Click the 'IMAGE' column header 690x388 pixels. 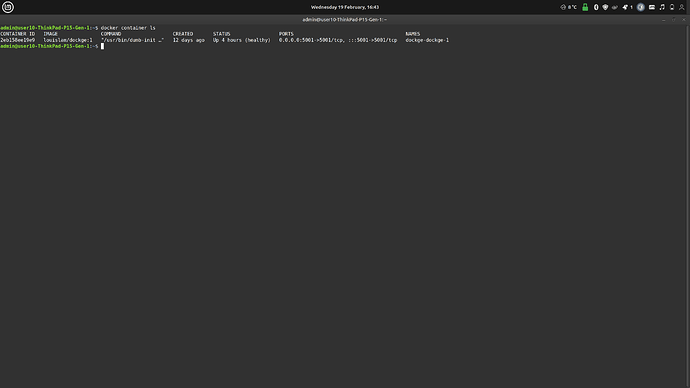[51, 34]
